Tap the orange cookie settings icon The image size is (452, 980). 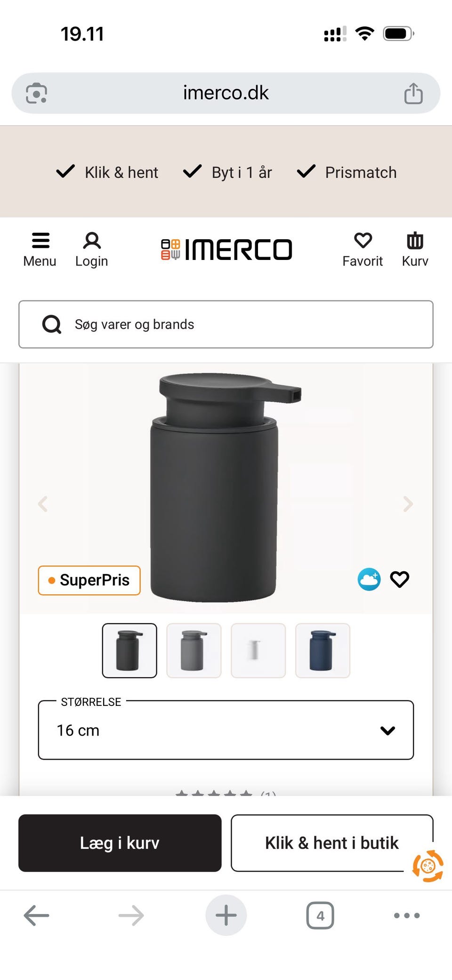(428, 866)
